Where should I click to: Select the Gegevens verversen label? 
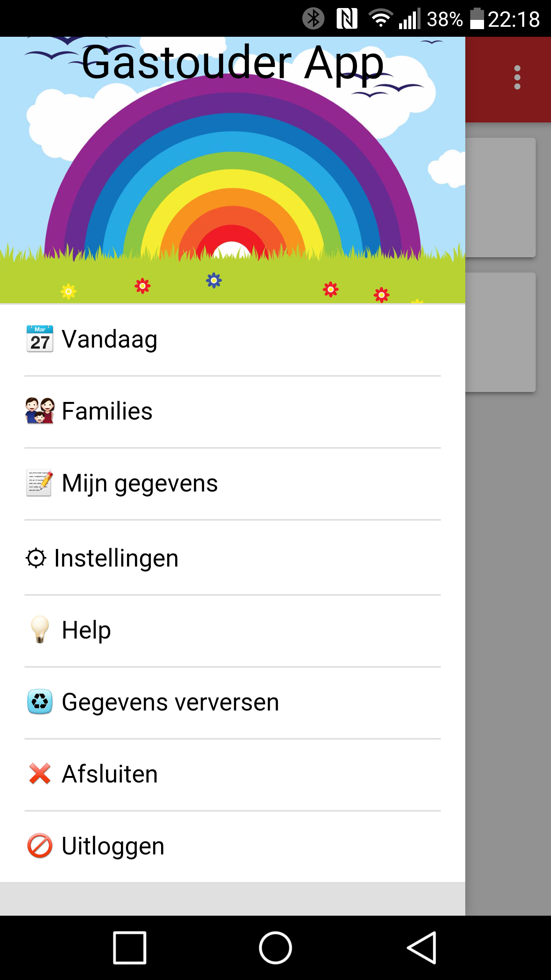pos(171,702)
